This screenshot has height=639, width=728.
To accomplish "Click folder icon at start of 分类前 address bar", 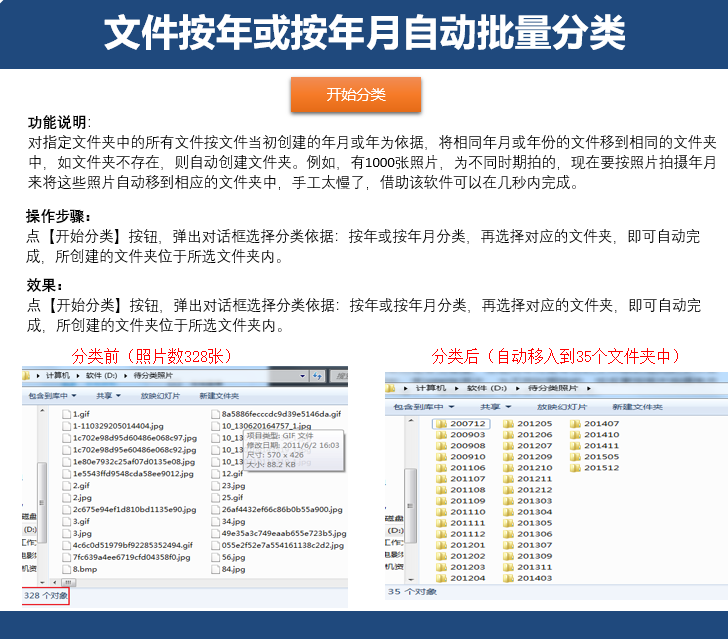I will tap(26, 376).
